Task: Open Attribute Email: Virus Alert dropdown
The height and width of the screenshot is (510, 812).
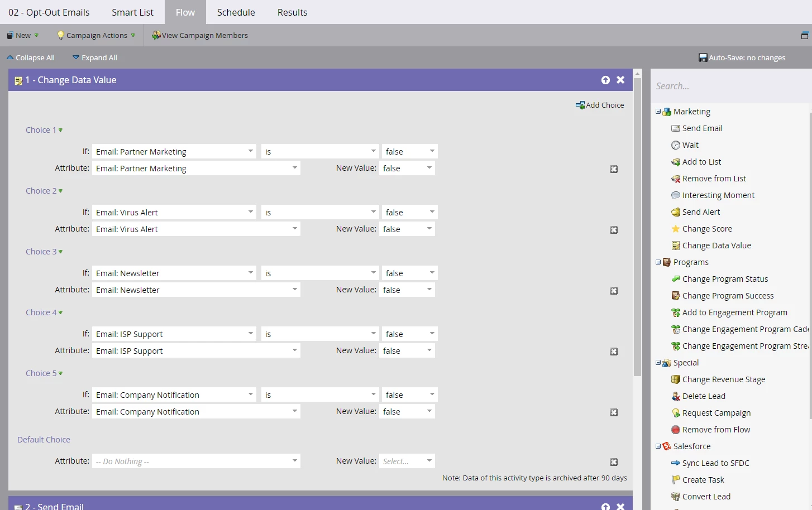Action: point(295,229)
